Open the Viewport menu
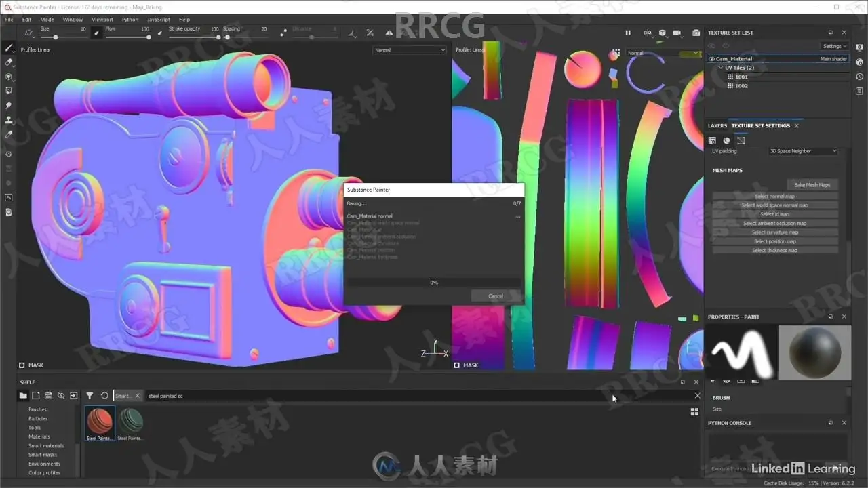Viewport: 868px width, 488px height. 102,20
